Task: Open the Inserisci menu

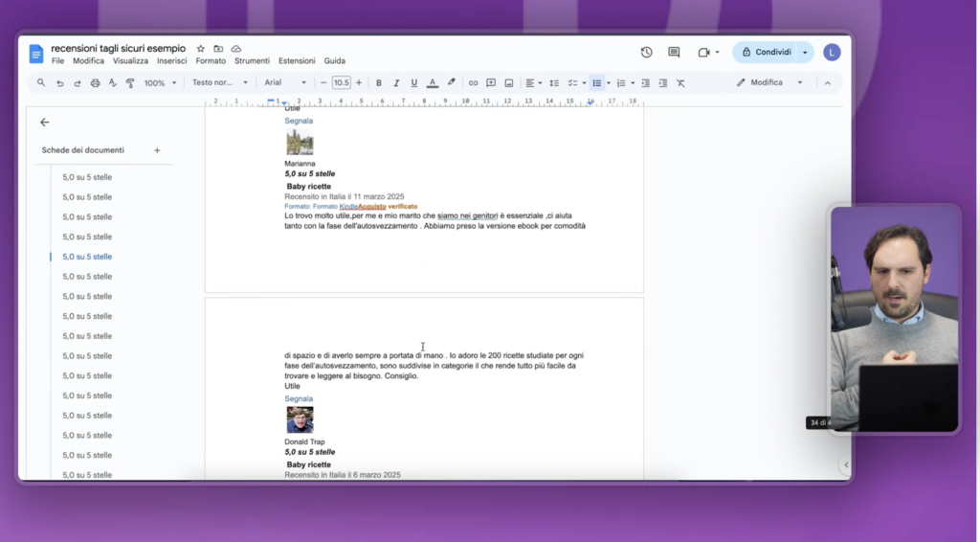Action: [x=172, y=60]
